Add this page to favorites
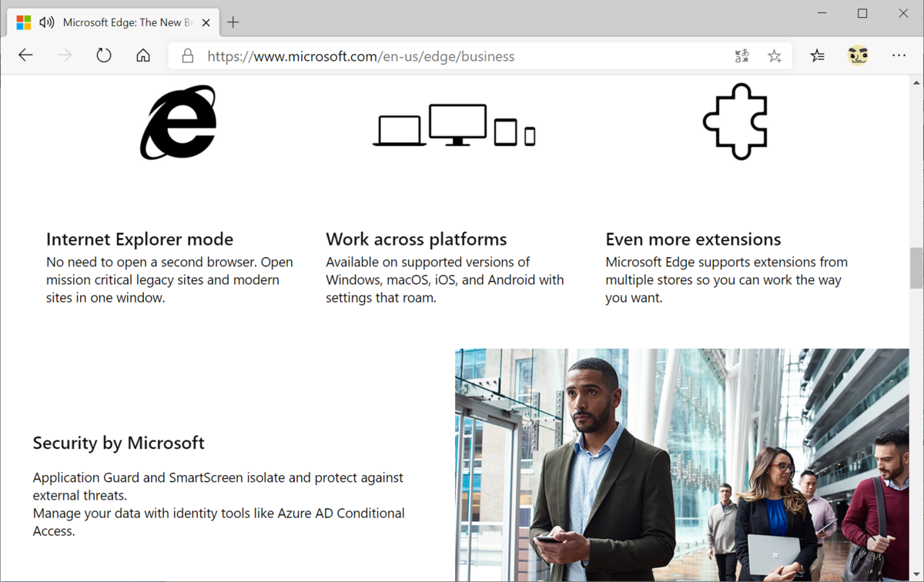 click(x=775, y=55)
